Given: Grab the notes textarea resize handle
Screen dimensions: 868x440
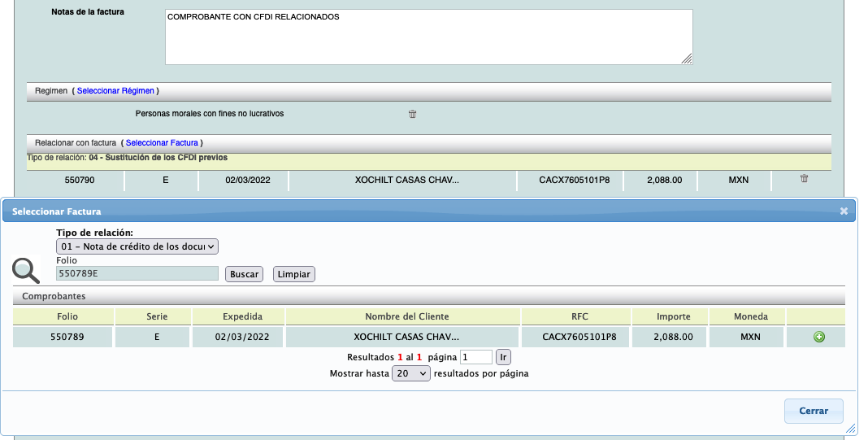Looking at the screenshot, I should pyautogui.click(x=687, y=59).
